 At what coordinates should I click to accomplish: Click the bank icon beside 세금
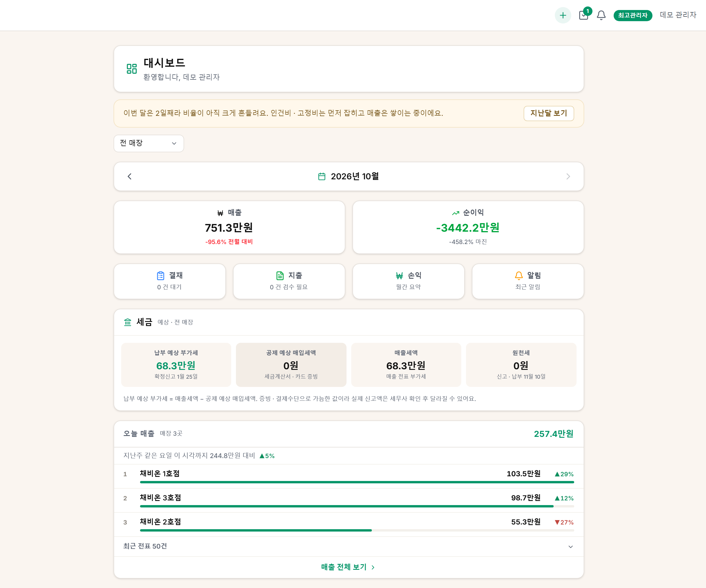128,322
